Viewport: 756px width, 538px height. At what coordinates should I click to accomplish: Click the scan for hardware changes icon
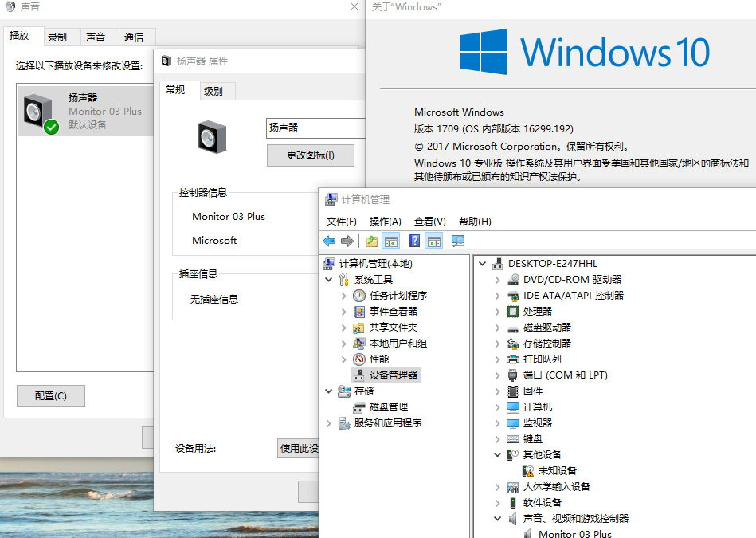click(458, 241)
